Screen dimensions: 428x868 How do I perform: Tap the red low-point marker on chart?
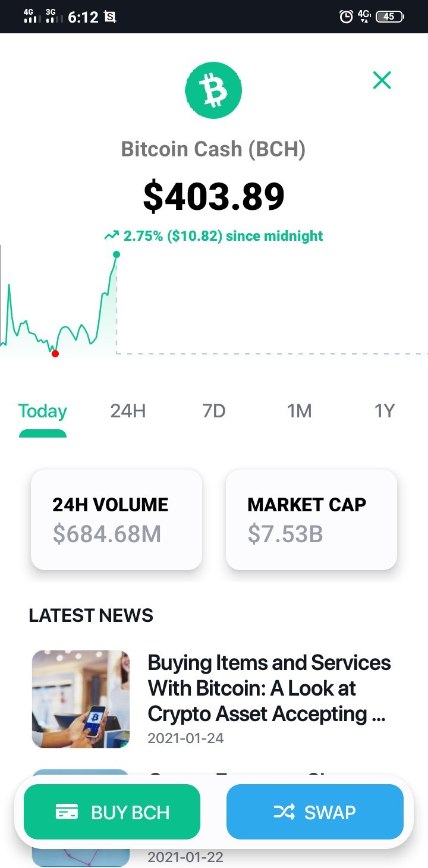pos(55,354)
